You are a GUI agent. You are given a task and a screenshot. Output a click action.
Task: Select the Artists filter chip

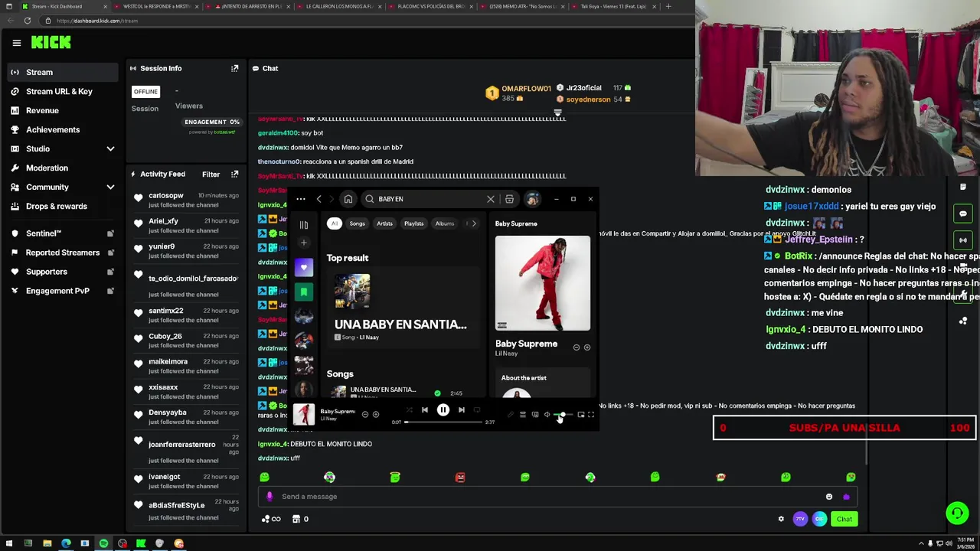coord(384,223)
